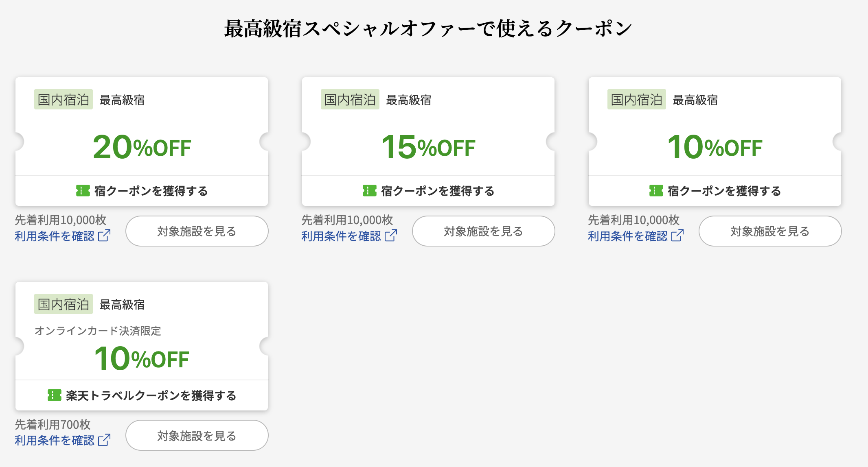Image resolution: width=868 pixels, height=467 pixels.
Task: Click the ticket icon on the 15%OFF coupon
Action: pyautogui.click(x=370, y=190)
